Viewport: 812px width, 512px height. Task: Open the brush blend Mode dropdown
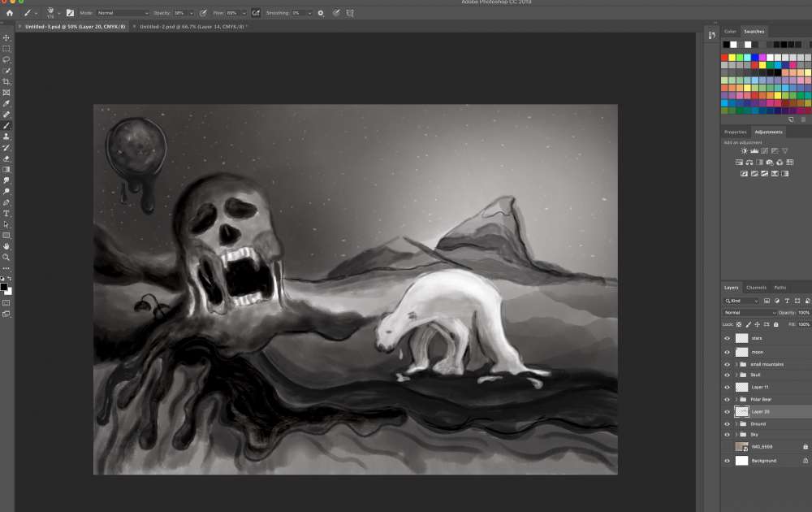coord(123,13)
